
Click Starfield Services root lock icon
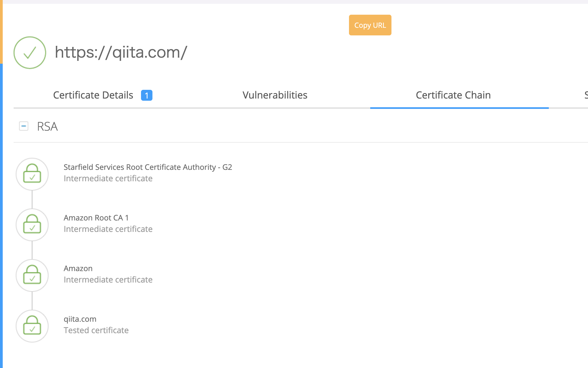(x=32, y=174)
